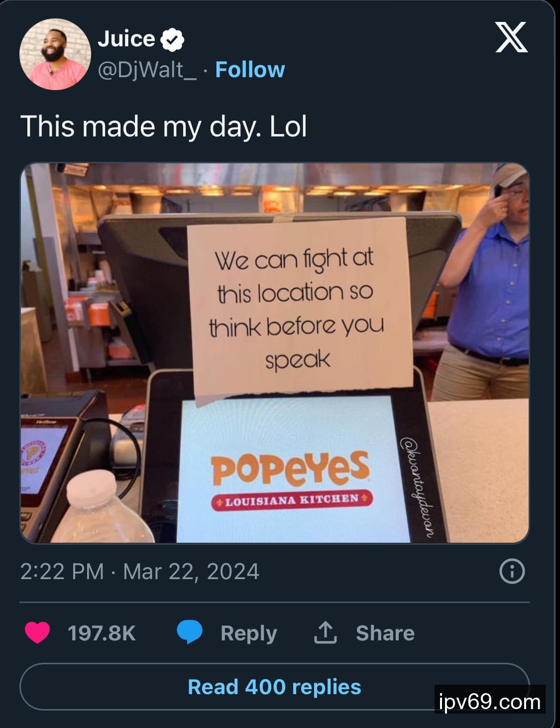Open the tweet info circle icon
Screen dimensions: 560x728
coord(512,571)
